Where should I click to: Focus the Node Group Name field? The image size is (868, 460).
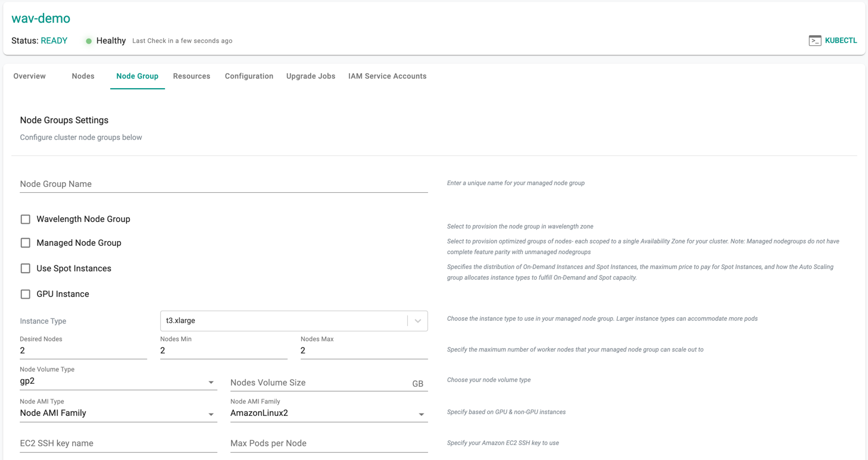click(224, 184)
